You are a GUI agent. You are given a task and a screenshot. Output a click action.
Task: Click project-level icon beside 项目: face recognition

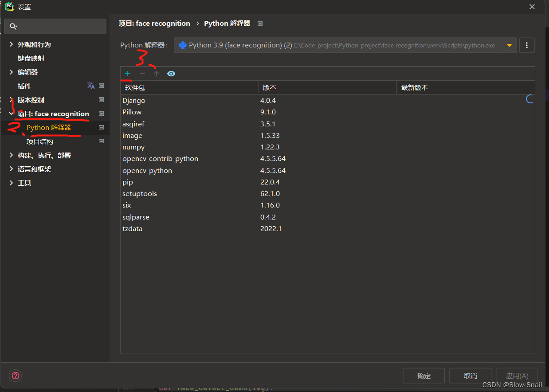coord(101,114)
